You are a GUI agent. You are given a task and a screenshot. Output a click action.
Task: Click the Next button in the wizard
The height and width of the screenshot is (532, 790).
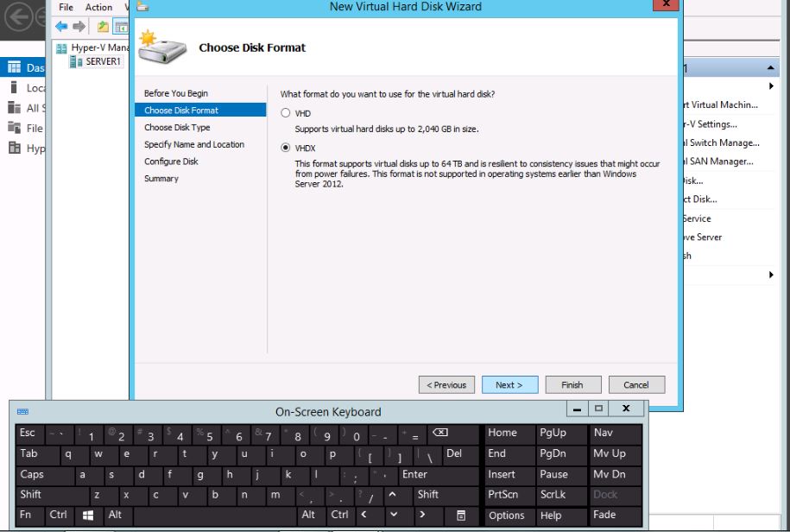click(509, 385)
